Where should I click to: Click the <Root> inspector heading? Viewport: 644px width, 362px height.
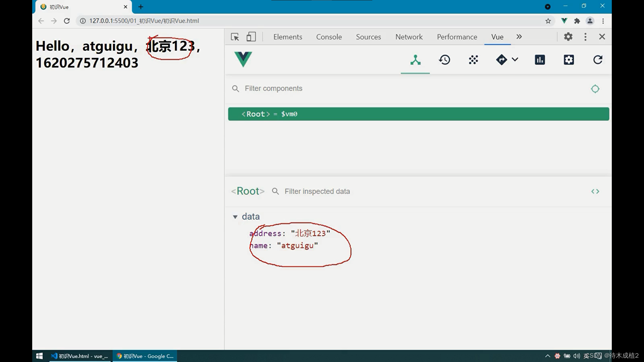[x=248, y=191]
